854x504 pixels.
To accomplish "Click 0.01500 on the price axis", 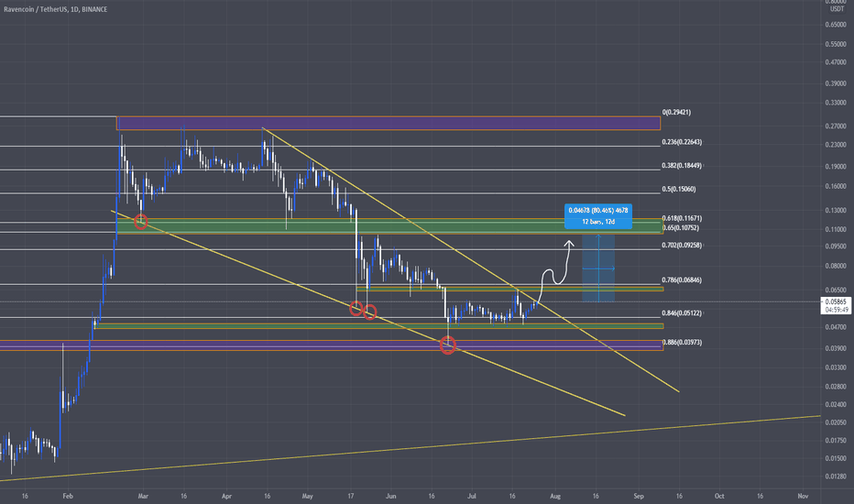I will pos(836,459).
